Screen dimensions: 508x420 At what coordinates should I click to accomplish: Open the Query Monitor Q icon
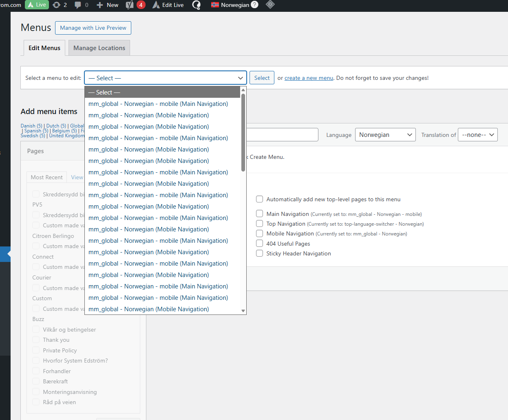196,5
